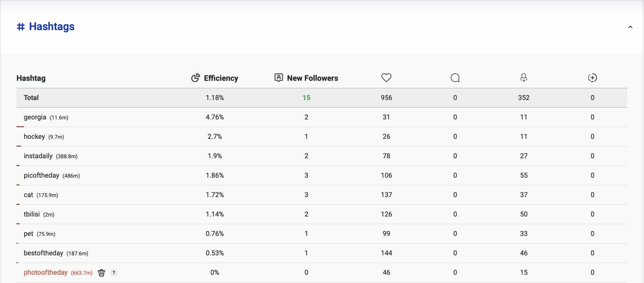Click the heart likes column icon
Viewport: 644px width, 283px height.
[386, 78]
